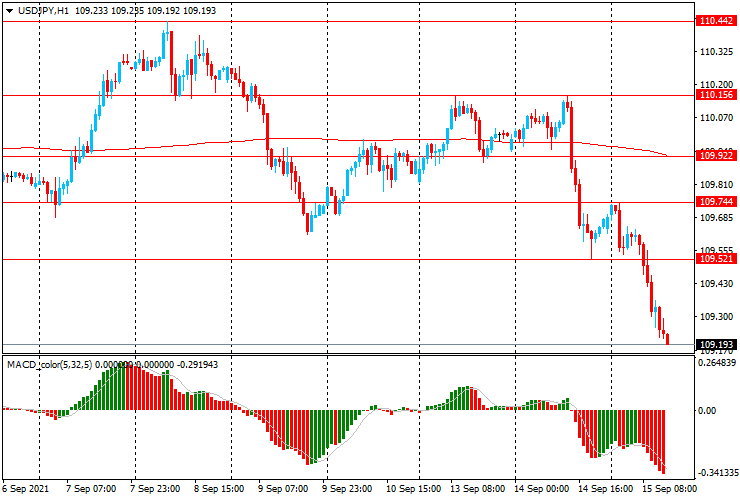The image size is (740, 500).
Task: Click the OHLC values 109.233 109.235 109.192 109.193
Action: 145,10
